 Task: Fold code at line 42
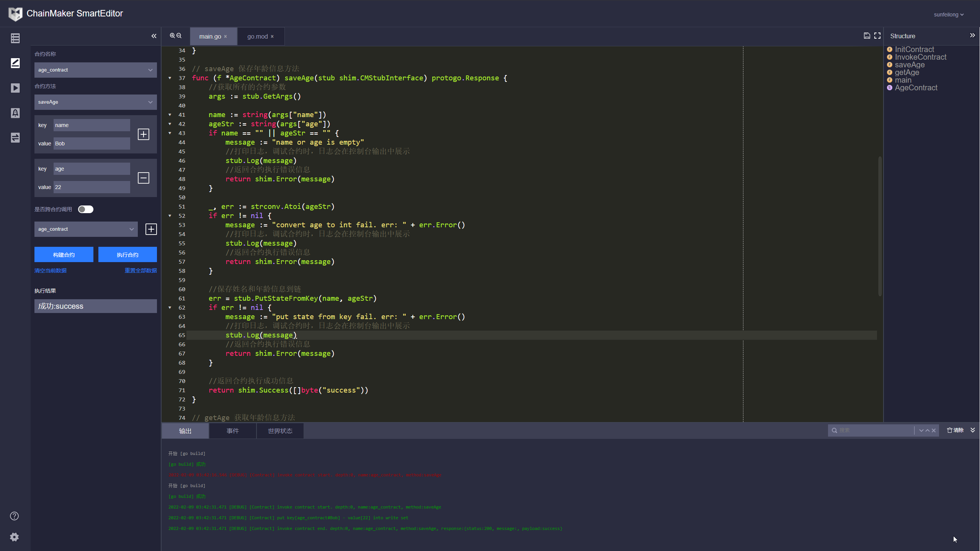pos(170,124)
